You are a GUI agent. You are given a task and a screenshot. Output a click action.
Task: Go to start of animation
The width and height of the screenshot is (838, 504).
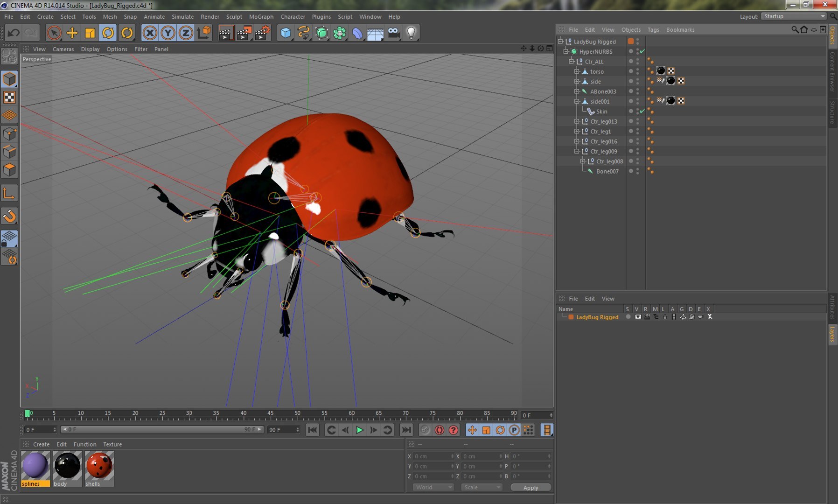click(313, 430)
